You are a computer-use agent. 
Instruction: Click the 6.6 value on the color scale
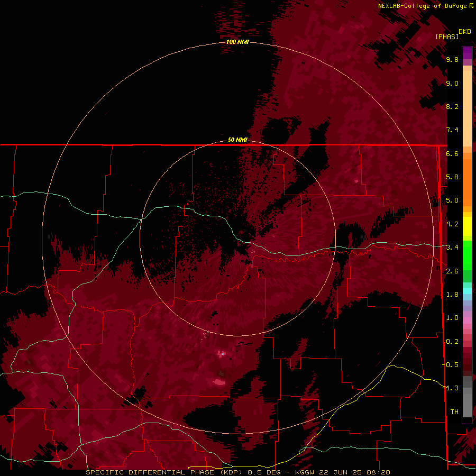tap(452, 153)
